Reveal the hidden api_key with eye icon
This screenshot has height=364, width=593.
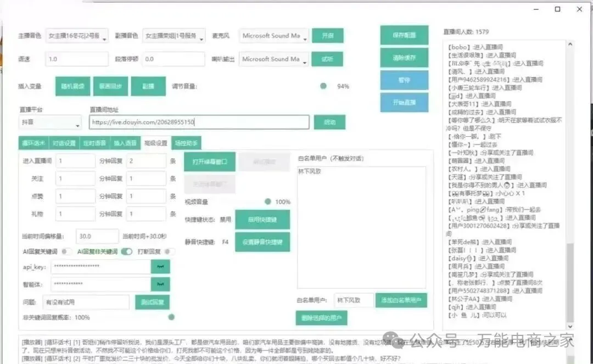(160, 267)
